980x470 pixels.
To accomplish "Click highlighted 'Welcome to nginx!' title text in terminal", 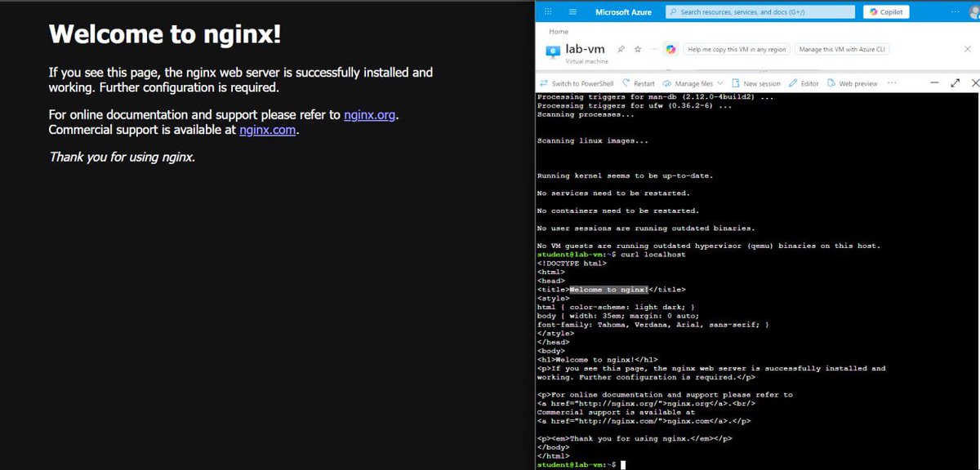I will [609, 290].
